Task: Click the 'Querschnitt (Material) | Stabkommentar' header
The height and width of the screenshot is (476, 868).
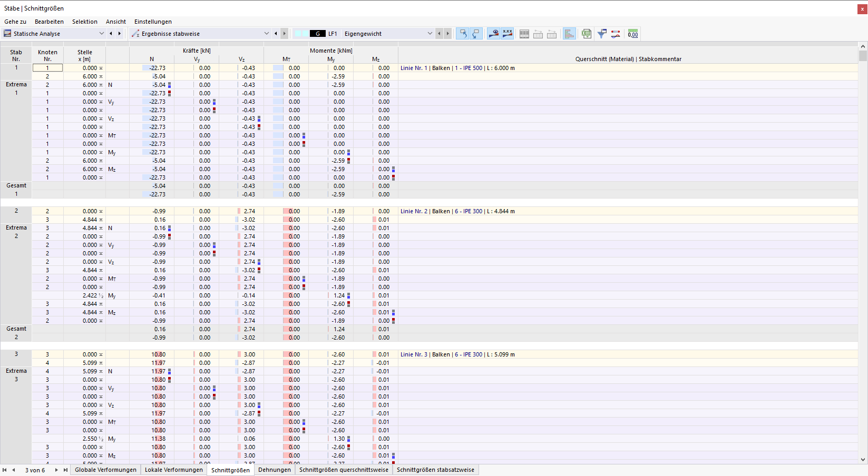Action: (628, 59)
